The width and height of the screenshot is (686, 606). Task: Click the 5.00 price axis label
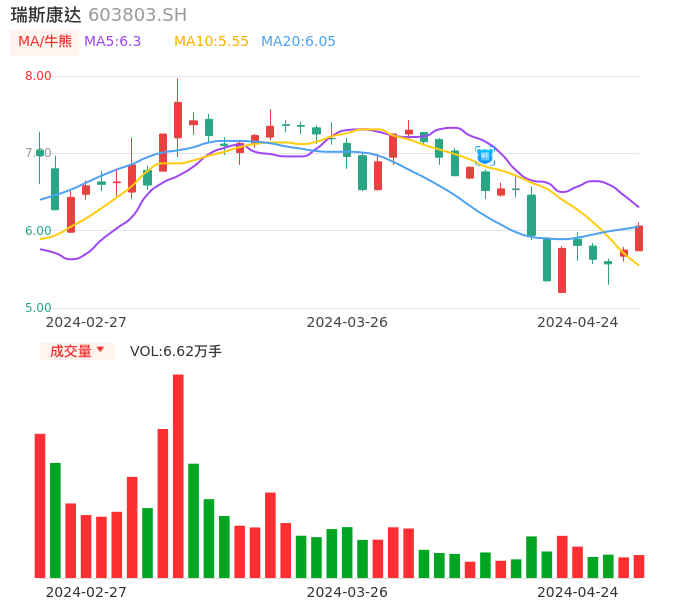(x=38, y=308)
